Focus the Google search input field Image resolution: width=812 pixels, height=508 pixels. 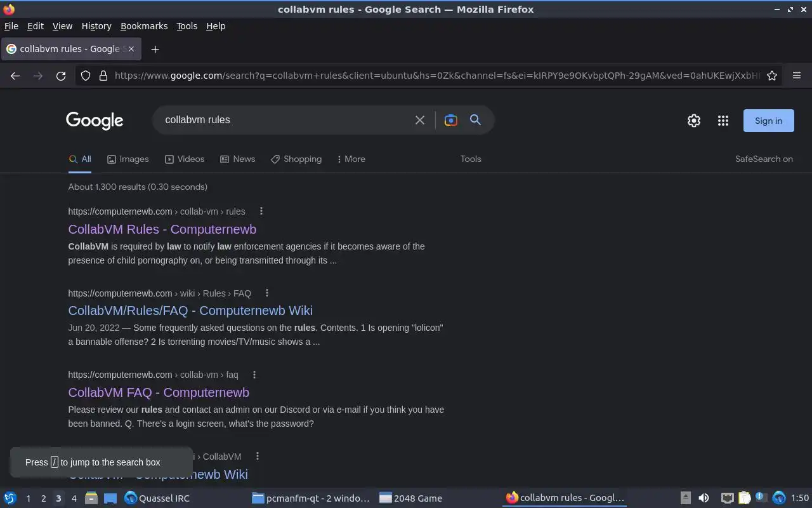(285, 120)
